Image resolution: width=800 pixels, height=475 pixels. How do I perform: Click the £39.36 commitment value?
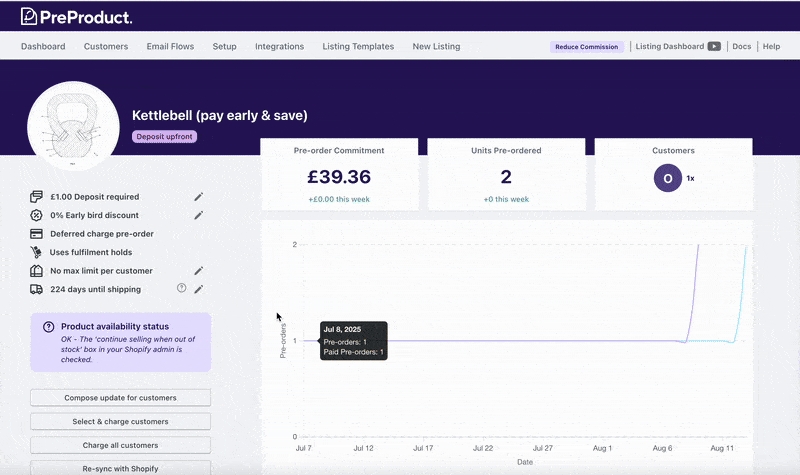pyautogui.click(x=339, y=177)
